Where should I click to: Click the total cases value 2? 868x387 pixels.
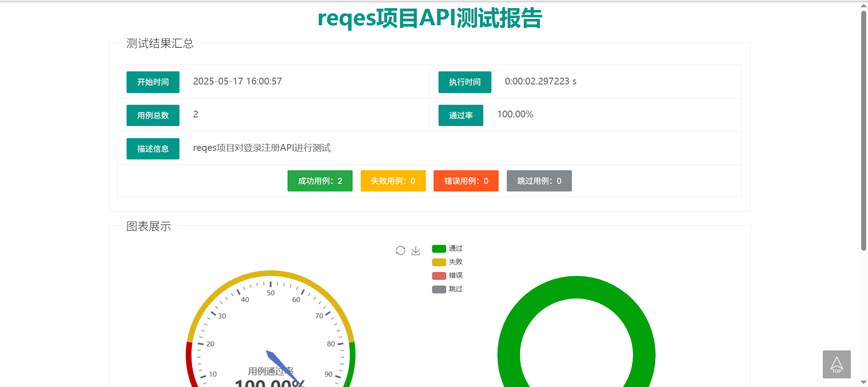[196, 114]
